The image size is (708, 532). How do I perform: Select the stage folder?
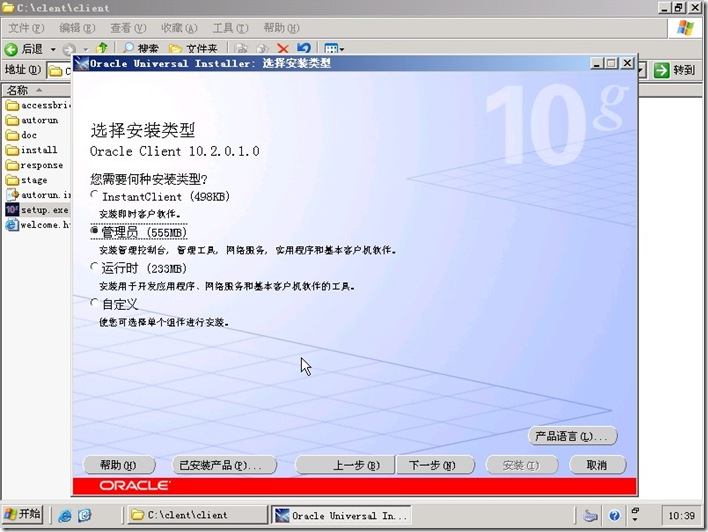tap(27, 180)
